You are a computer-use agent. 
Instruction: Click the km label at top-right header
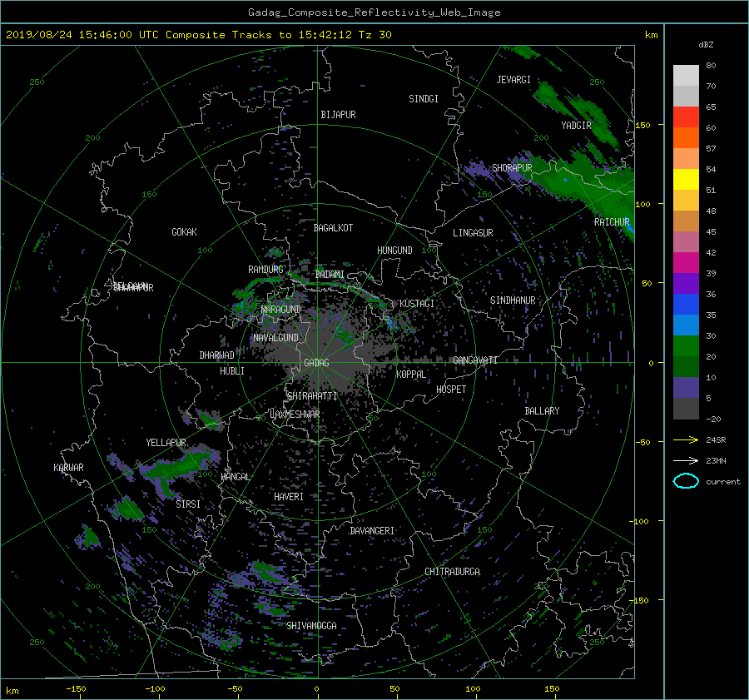click(x=651, y=35)
